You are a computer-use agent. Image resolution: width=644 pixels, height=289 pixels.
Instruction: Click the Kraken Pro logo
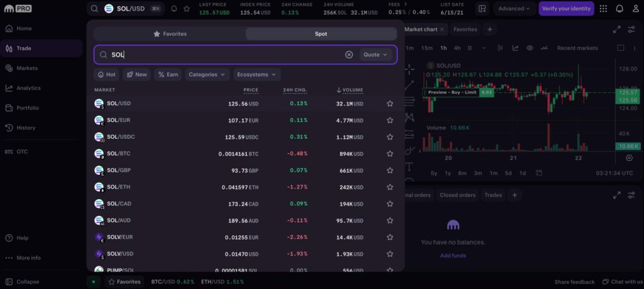[x=18, y=9]
